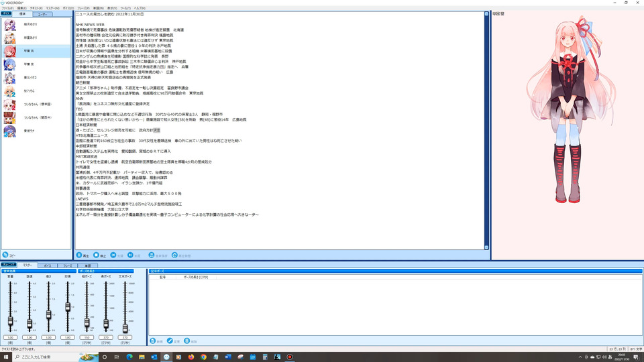This screenshot has height=362, width=644.
Task: Click 新規 under the symbol pause table
Action: [x=156, y=341]
